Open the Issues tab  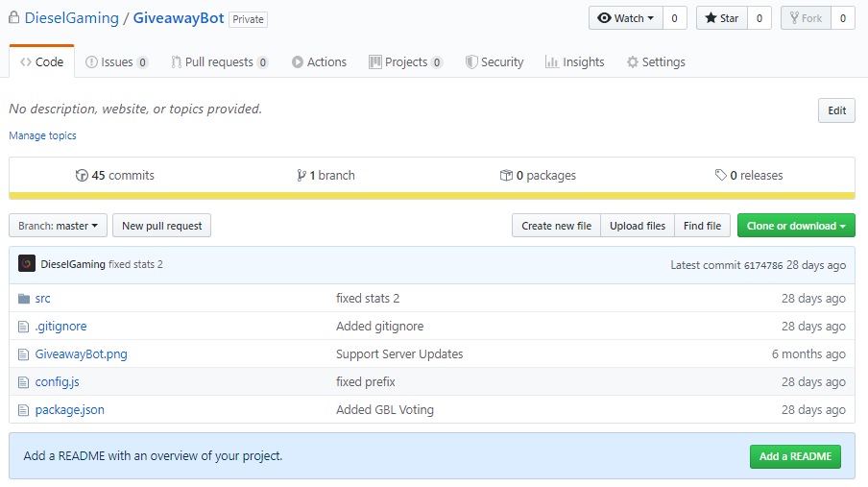click(116, 62)
